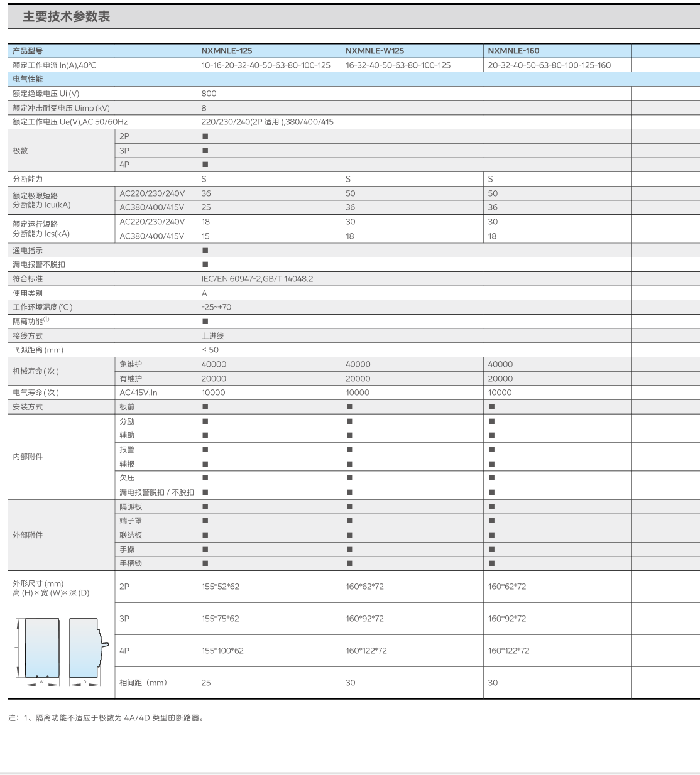Click current range 10-16-20-32-40-50-63-80-100-125
700x775 pixels.
(x=266, y=65)
